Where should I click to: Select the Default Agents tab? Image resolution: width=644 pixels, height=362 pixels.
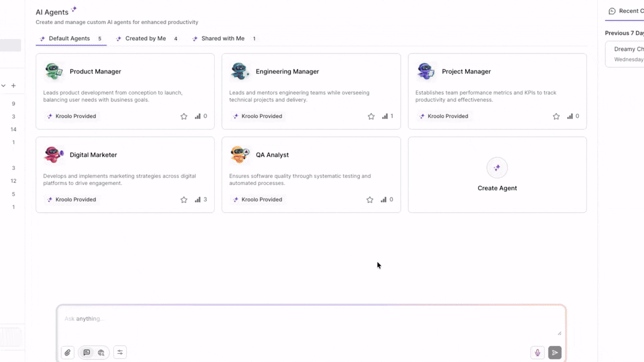coord(71,38)
